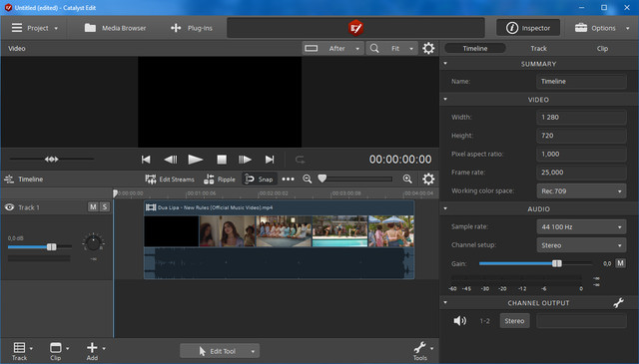Click the Name field containing Timeline
Image resolution: width=639 pixels, height=364 pixels.
tap(581, 82)
